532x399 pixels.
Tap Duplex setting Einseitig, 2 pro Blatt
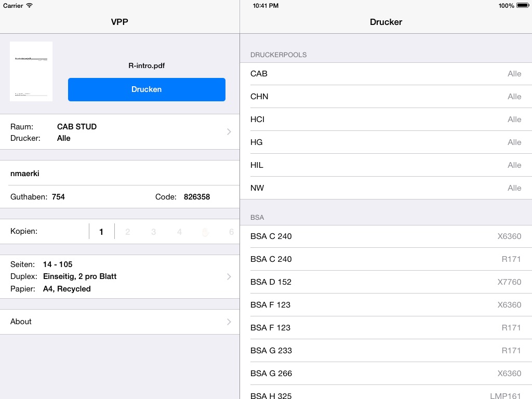(x=79, y=276)
